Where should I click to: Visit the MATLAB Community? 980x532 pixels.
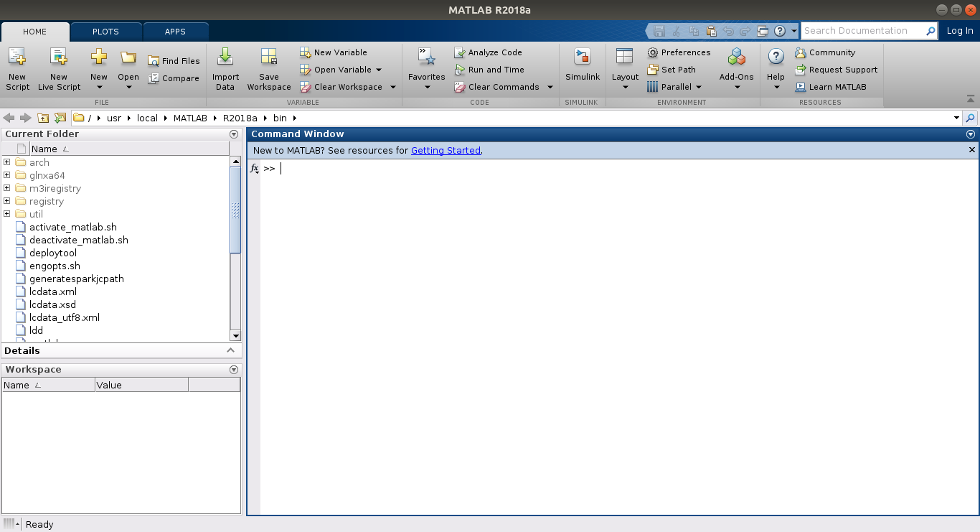click(x=825, y=52)
